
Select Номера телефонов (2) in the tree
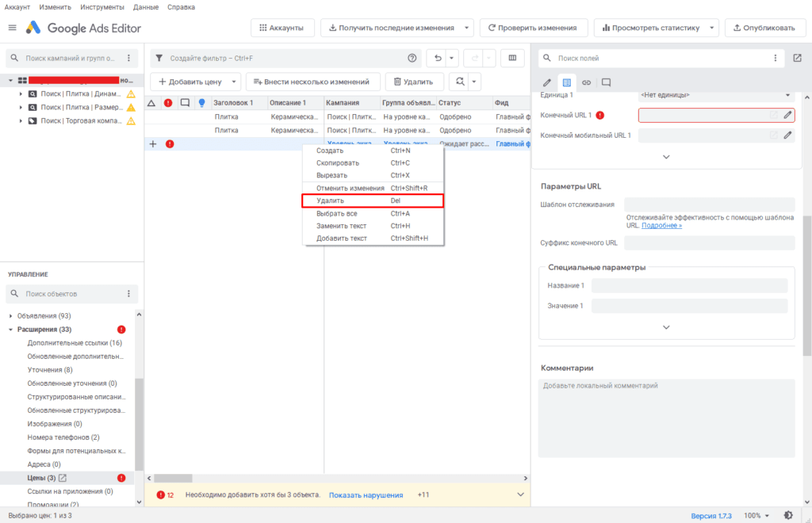pos(63,437)
